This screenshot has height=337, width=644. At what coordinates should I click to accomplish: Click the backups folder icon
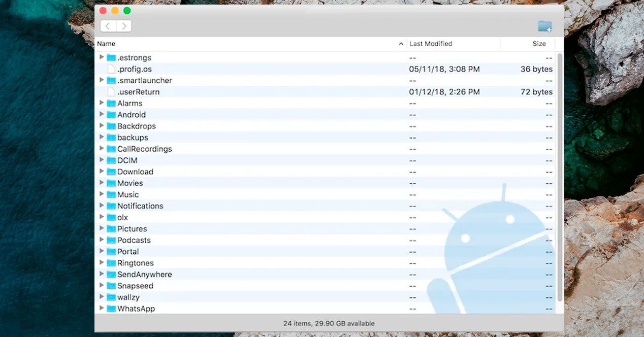coord(111,138)
